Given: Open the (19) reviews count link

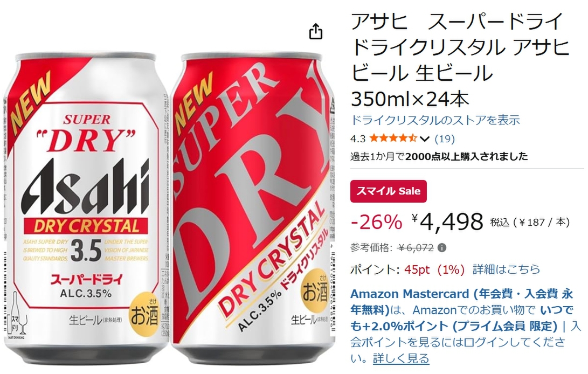Looking at the screenshot, I should 445,139.
